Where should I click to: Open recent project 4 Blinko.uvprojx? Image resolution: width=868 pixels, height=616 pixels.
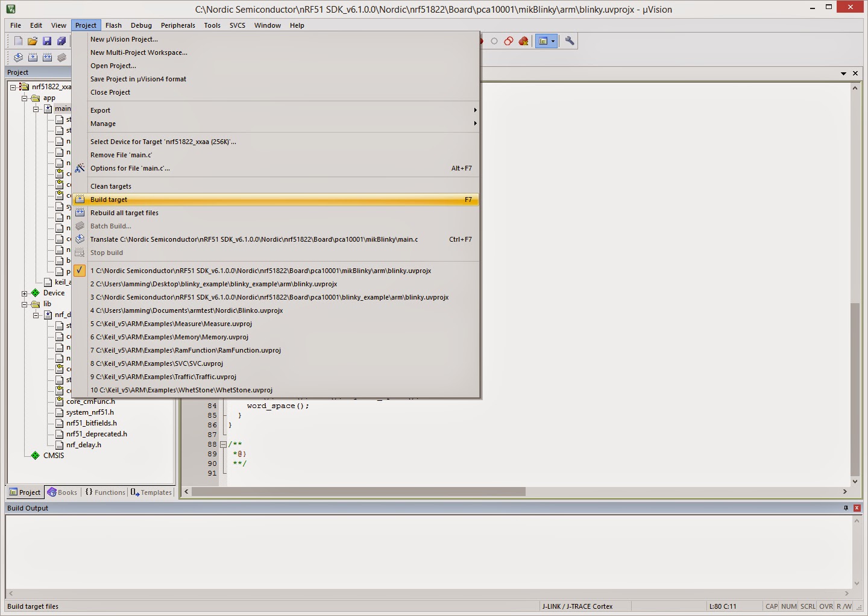[x=275, y=310]
